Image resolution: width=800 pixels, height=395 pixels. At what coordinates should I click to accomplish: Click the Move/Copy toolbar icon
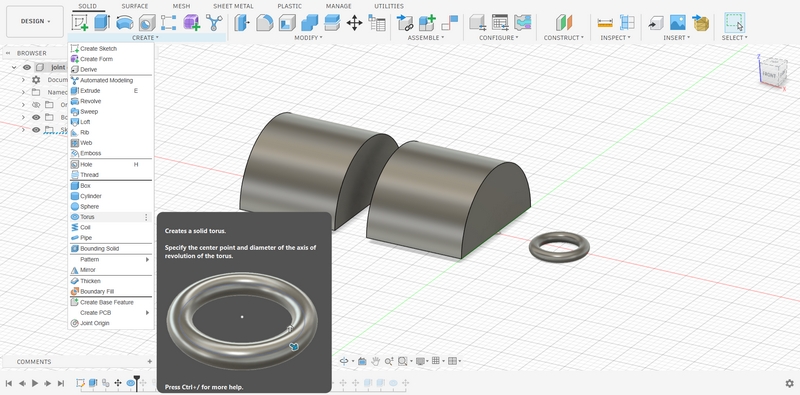354,22
